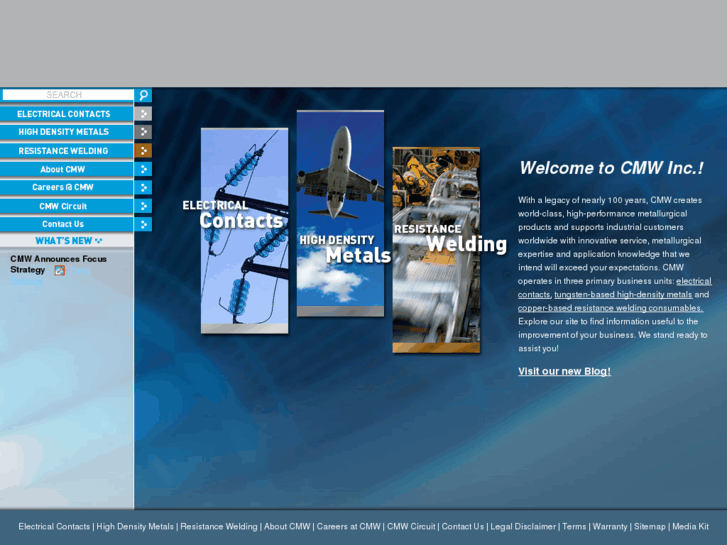Open the Media Kit footer link
727x545 pixels.
pos(690,526)
